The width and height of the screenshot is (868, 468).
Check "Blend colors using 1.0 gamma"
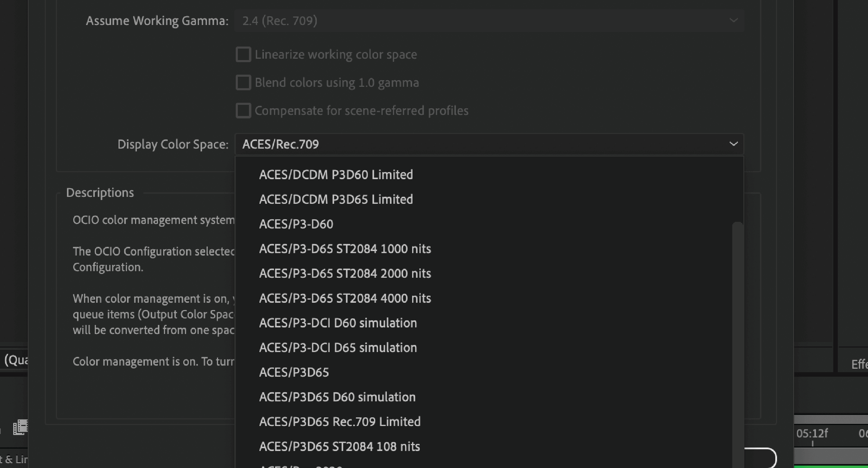coord(243,82)
